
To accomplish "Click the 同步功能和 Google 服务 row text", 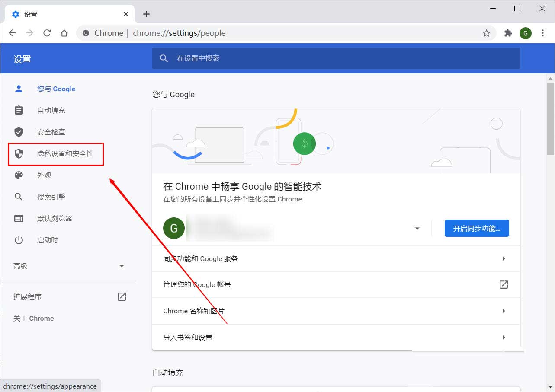I will 200,259.
